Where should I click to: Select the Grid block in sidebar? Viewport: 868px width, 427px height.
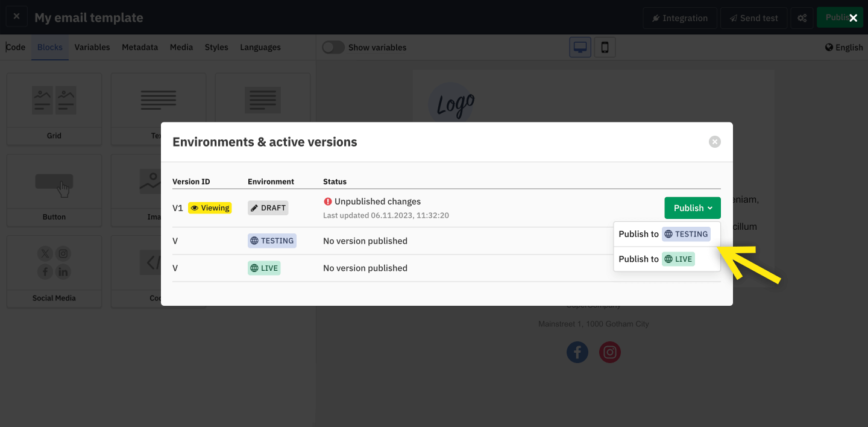point(54,109)
